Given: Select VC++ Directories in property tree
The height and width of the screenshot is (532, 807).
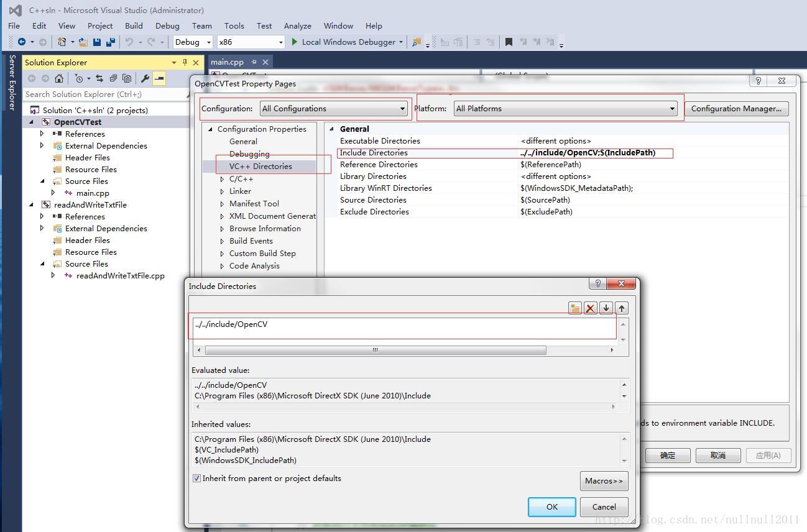Looking at the screenshot, I should [261, 166].
